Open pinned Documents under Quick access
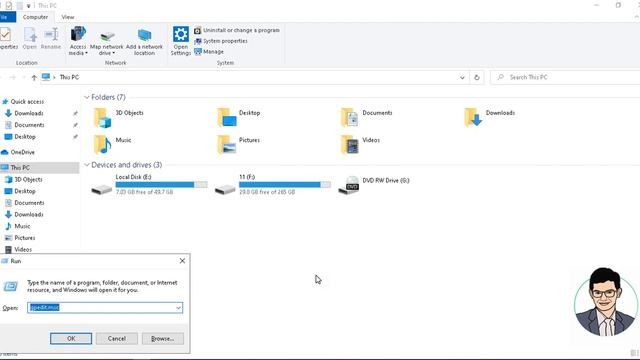 pyautogui.click(x=29, y=125)
